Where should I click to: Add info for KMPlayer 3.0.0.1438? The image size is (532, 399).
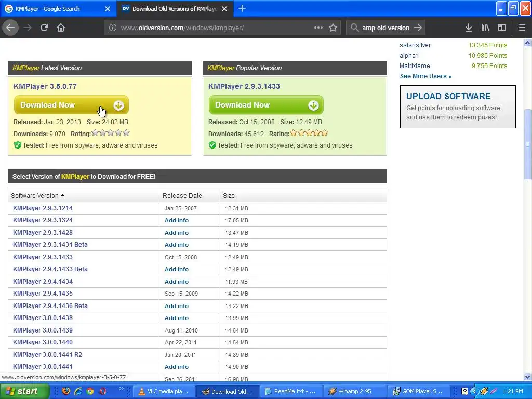pos(177,318)
